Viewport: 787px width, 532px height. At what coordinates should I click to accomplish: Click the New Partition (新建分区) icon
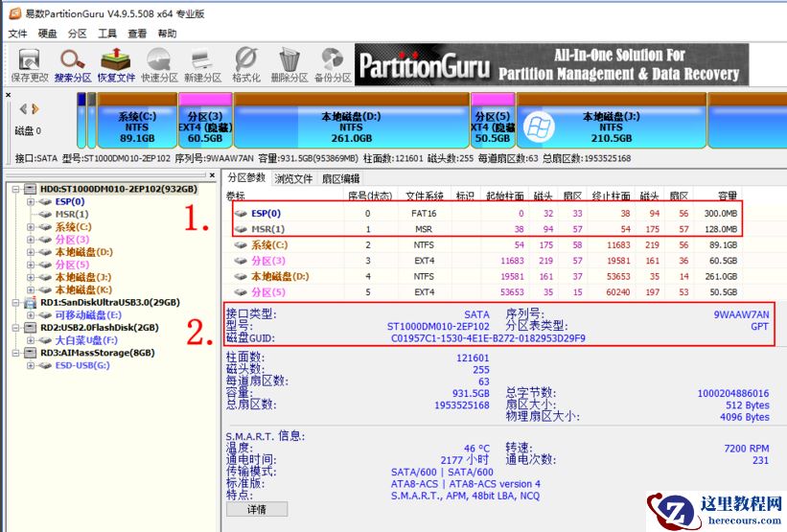[x=203, y=65]
